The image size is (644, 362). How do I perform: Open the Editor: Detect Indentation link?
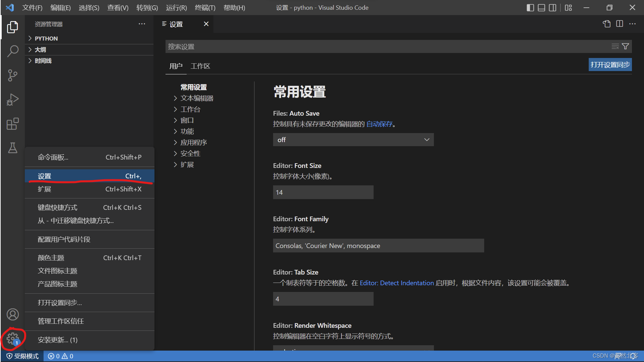[x=397, y=283]
